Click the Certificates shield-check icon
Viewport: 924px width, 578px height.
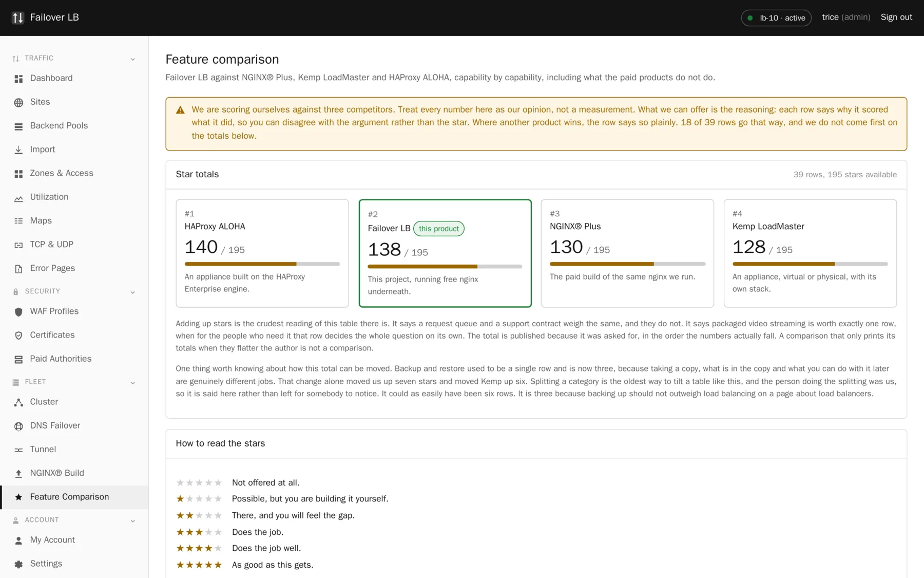point(18,335)
